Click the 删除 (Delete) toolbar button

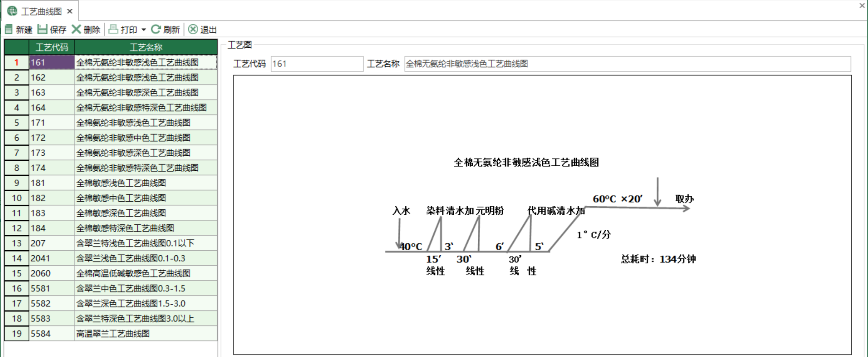tap(86, 29)
